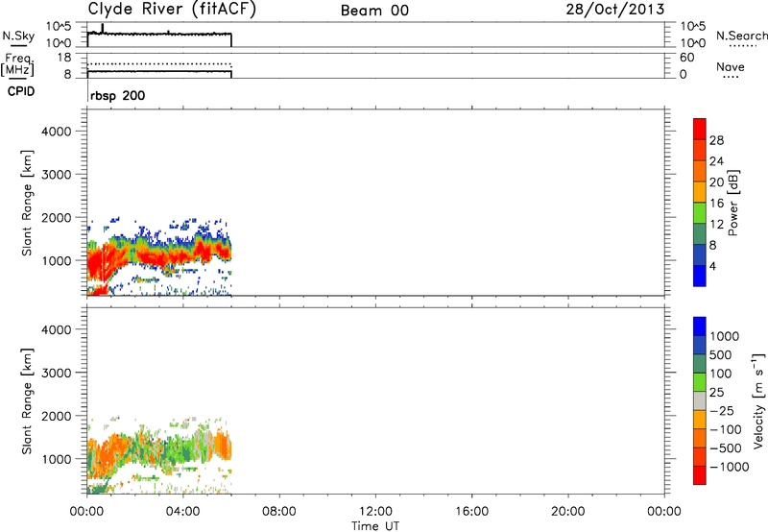Click the red backscatter band in power panel
The image size is (768, 532).
(161, 254)
